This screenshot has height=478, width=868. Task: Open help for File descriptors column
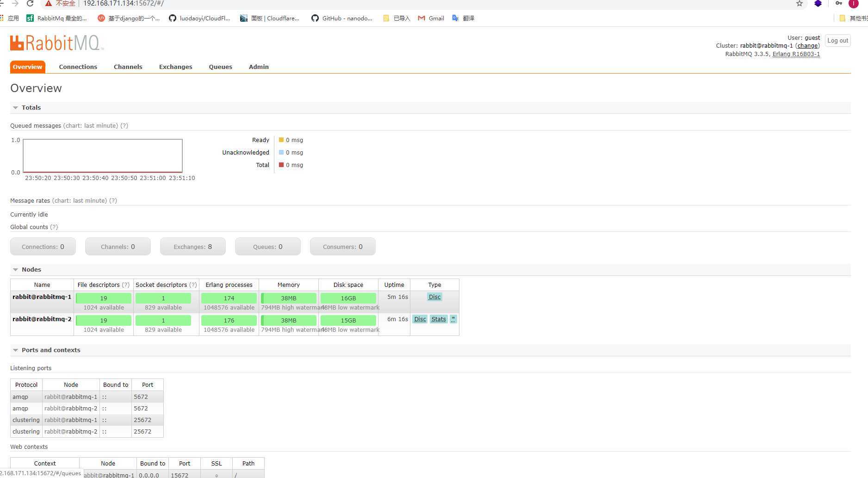pyautogui.click(x=125, y=285)
